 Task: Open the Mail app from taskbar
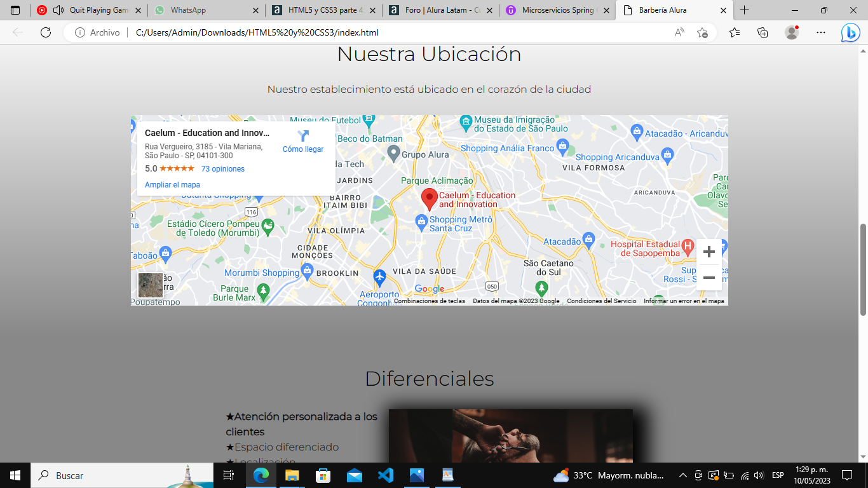(x=355, y=475)
